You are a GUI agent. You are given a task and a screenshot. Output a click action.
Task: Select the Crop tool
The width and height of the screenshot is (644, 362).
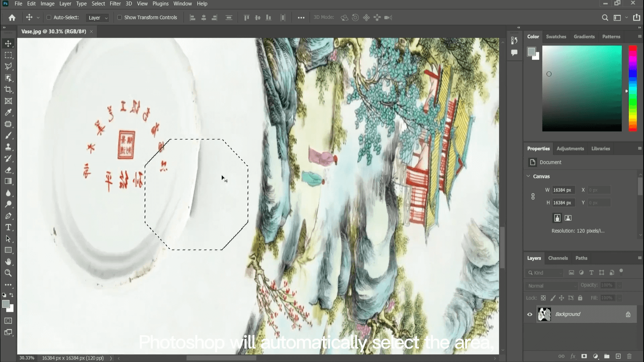[8, 90]
